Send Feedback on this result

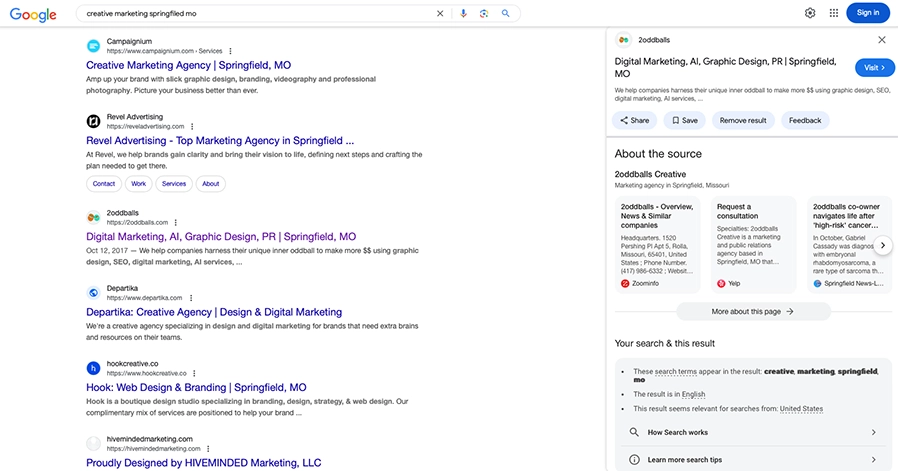(805, 120)
